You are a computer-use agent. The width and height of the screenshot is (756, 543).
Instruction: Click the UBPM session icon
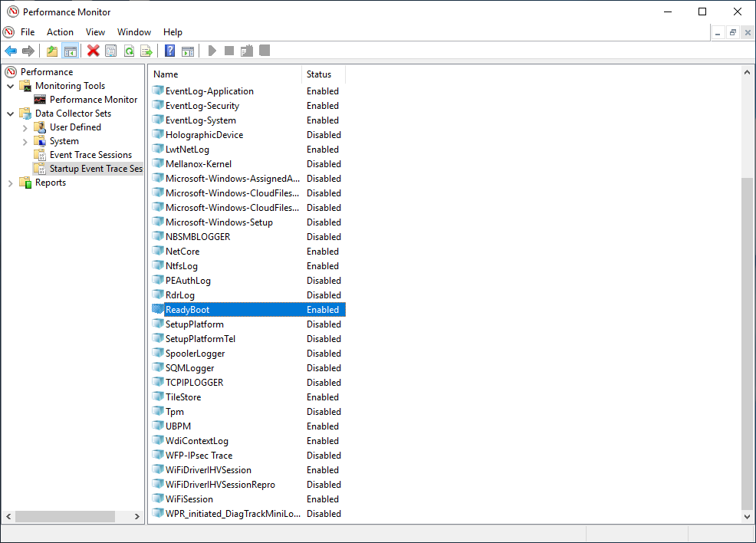point(158,426)
